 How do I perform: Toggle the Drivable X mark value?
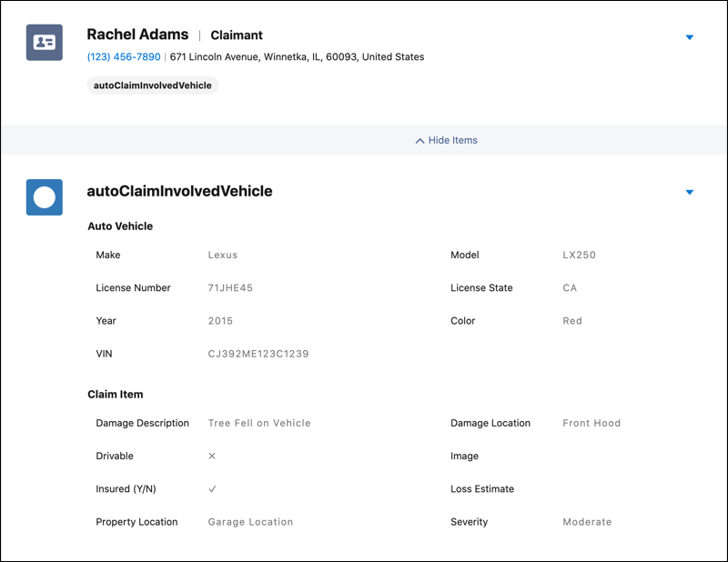[x=212, y=456]
